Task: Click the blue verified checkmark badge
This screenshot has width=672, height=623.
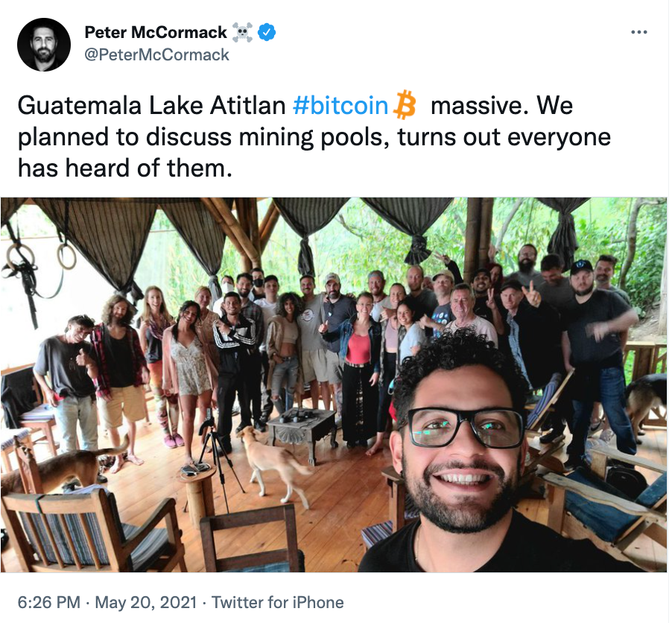Action: tap(267, 32)
